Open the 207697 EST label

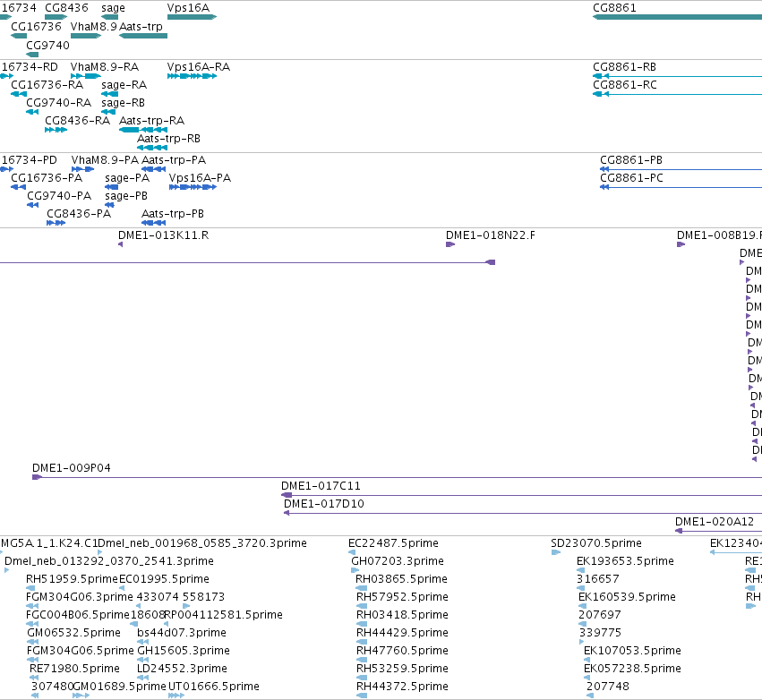(x=600, y=615)
